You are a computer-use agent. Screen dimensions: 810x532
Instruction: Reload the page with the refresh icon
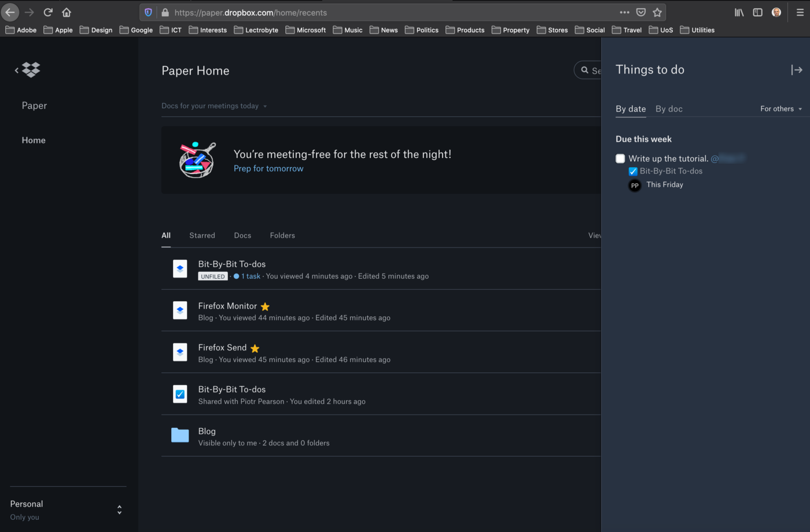click(x=47, y=12)
